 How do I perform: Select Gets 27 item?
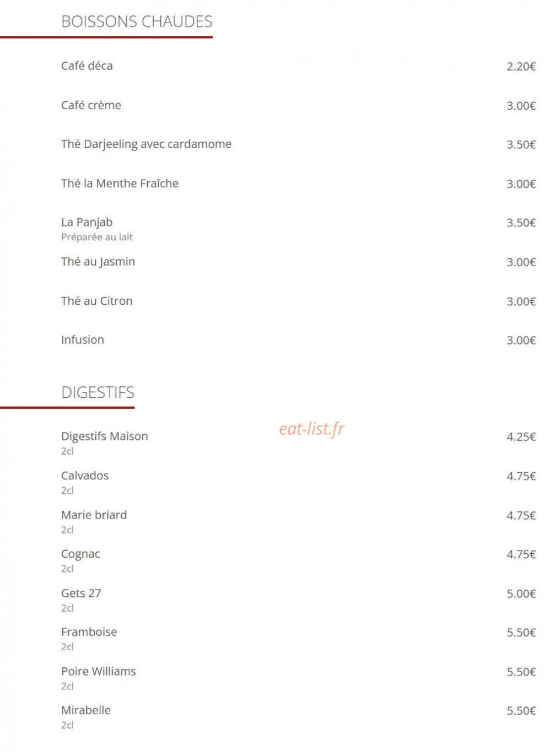click(81, 593)
